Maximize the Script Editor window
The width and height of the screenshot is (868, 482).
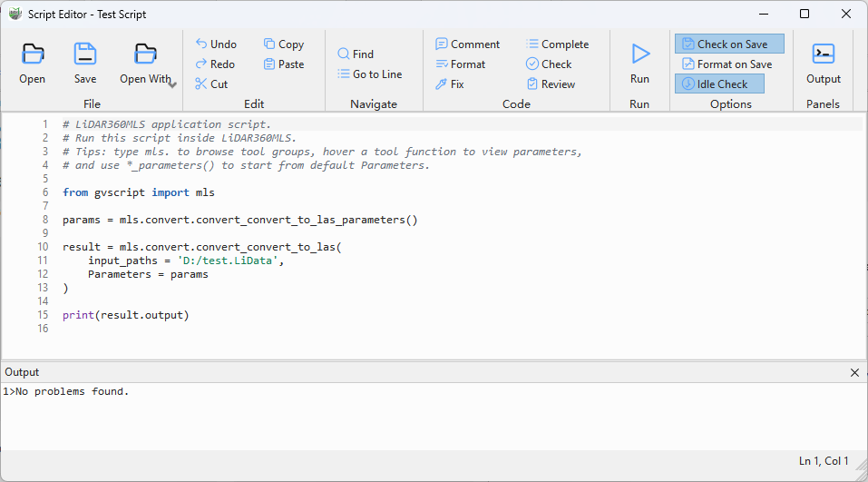pos(805,14)
